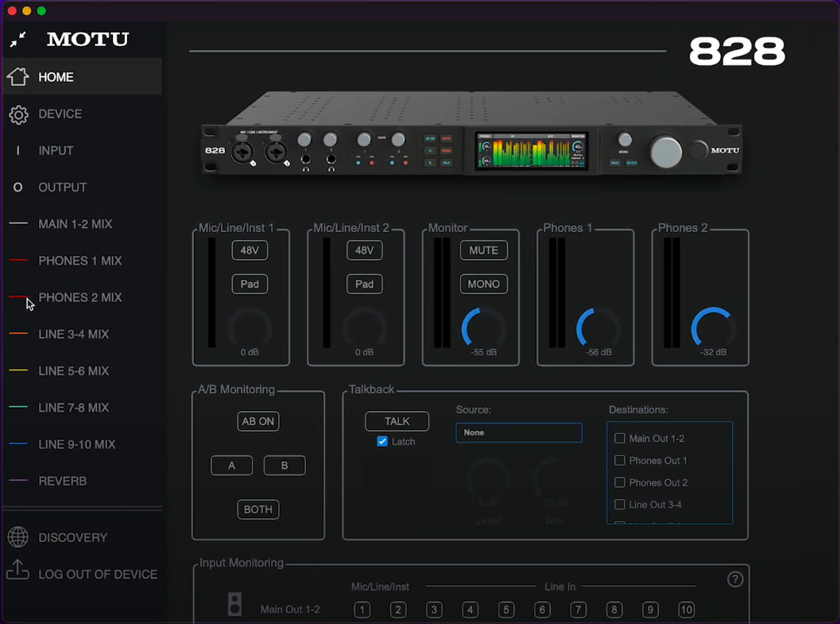The width and height of the screenshot is (840, 624).
Task: Click the Main Out 1-2 row label
Action: coord(290,610)
